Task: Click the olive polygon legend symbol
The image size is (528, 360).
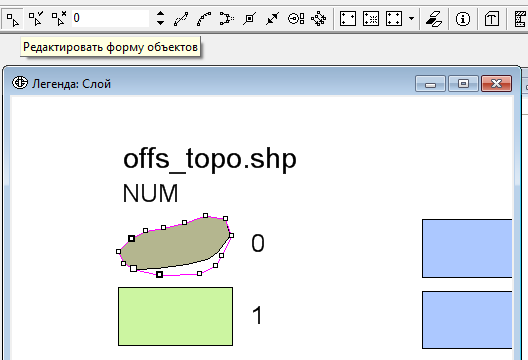Action: tap(175, 244)
